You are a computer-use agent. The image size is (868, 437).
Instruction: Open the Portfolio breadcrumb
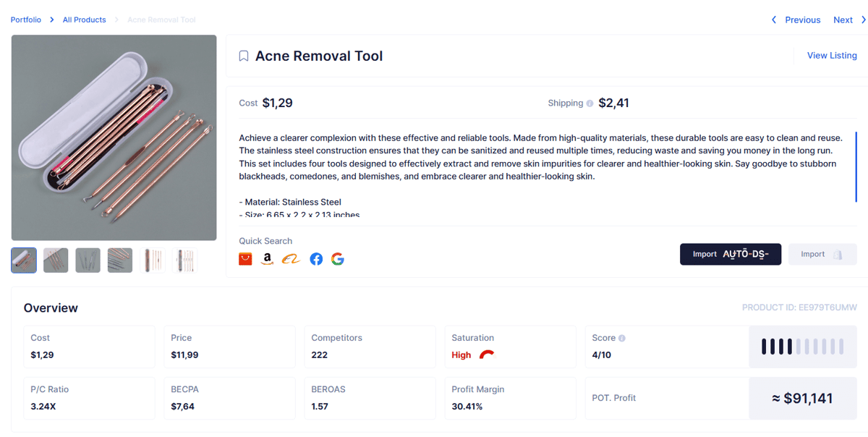pos(26,20)
